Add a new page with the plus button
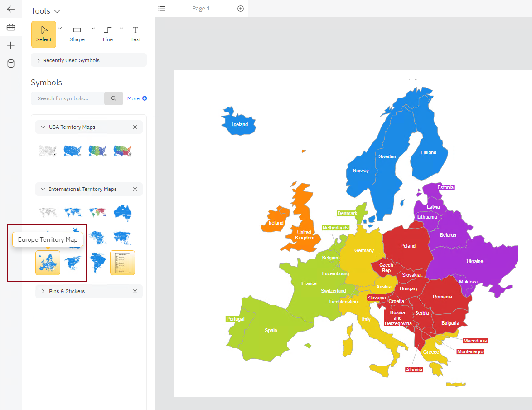 pyautogui.click(x=241, y=8)
